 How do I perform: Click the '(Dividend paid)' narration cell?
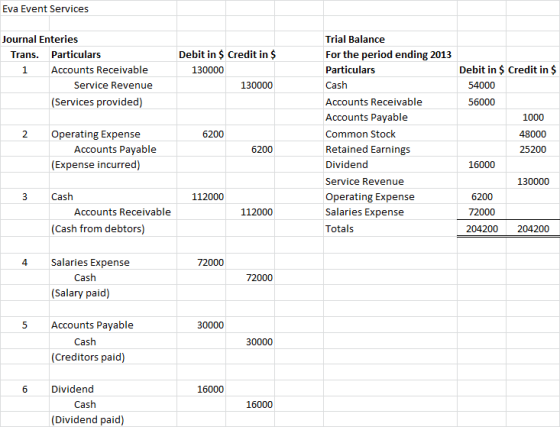coord(88,420)
